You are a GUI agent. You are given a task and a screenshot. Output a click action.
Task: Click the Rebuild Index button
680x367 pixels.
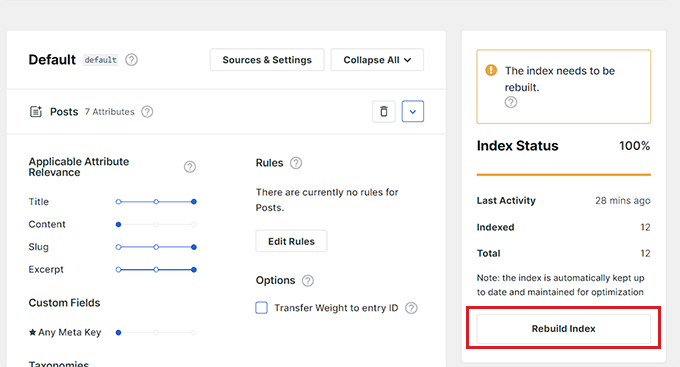(564, 329)
